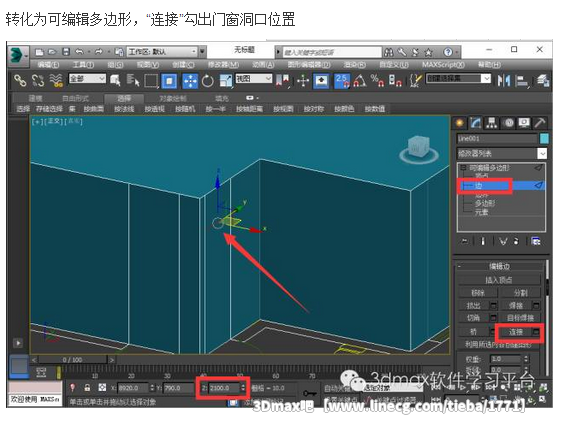Click the Open File icon in quick access toolbar

click(x=52, y=53)
